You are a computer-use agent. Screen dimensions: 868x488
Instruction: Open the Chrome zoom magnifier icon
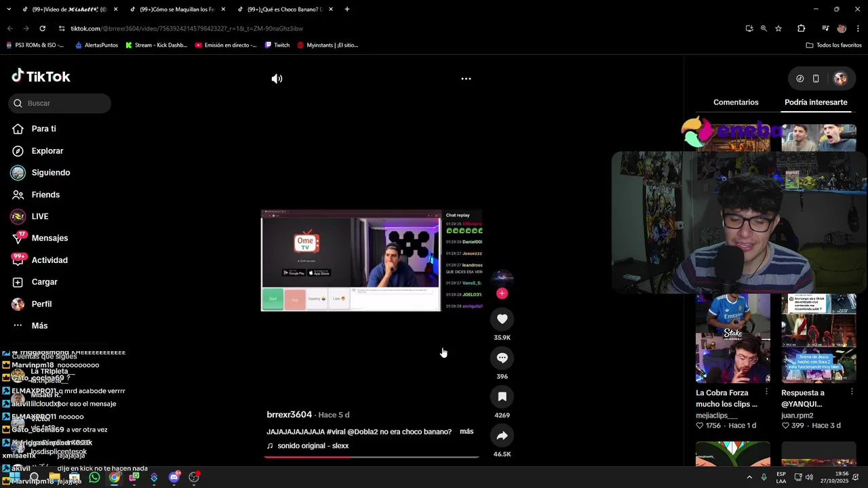tap(764, 28)
